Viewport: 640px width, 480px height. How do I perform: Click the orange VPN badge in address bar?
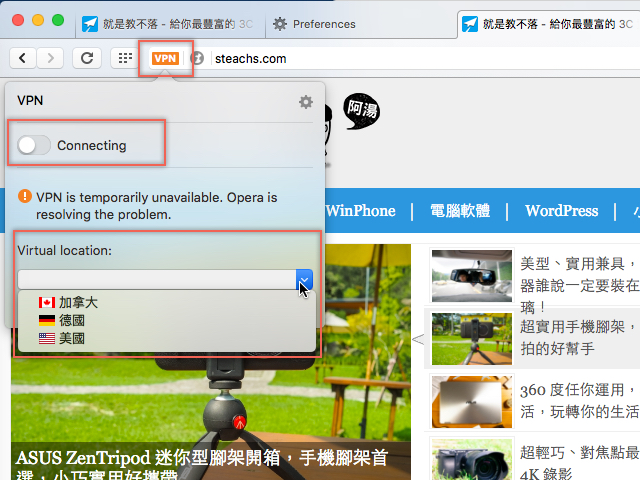click(x=165, y=58)
